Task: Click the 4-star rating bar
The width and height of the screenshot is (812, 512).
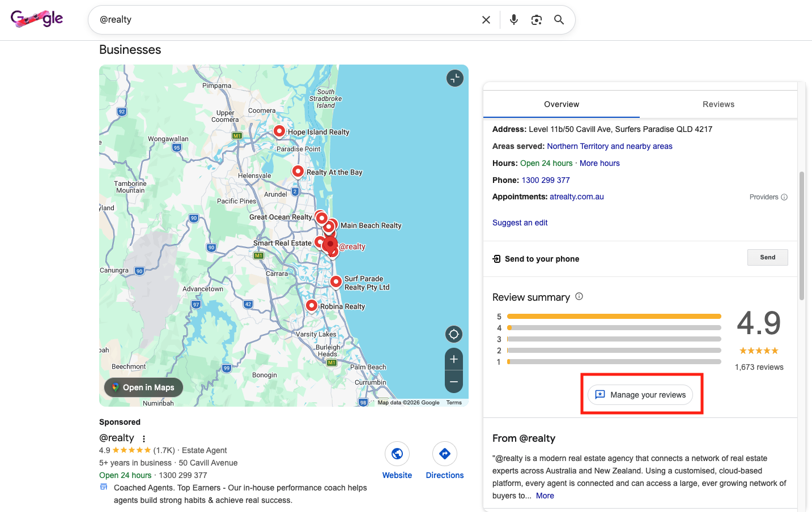Action: [614, 327]
